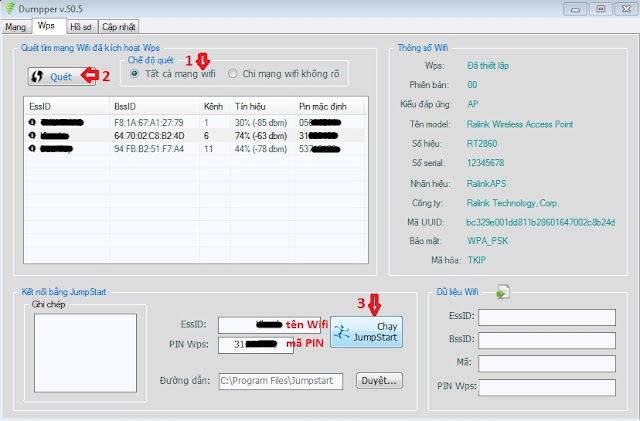This screenshot has width=640, height=421.
Task: Select BssID 64:70:02:C8:B2:4D cell
Action: click(149, 136)
